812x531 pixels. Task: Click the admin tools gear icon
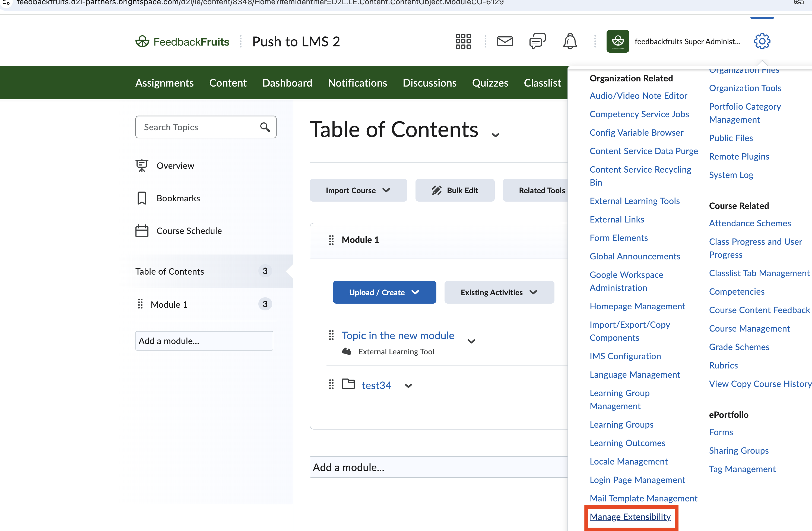pos(762,41)
